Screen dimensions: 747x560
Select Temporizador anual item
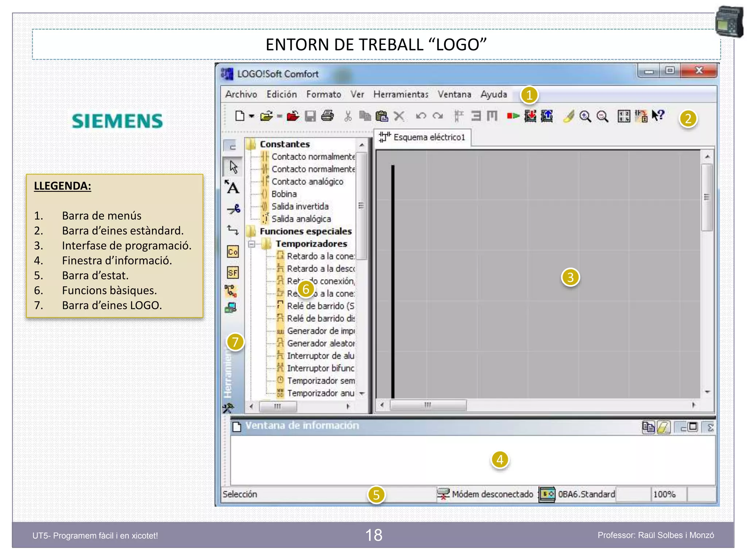[321, 393]
